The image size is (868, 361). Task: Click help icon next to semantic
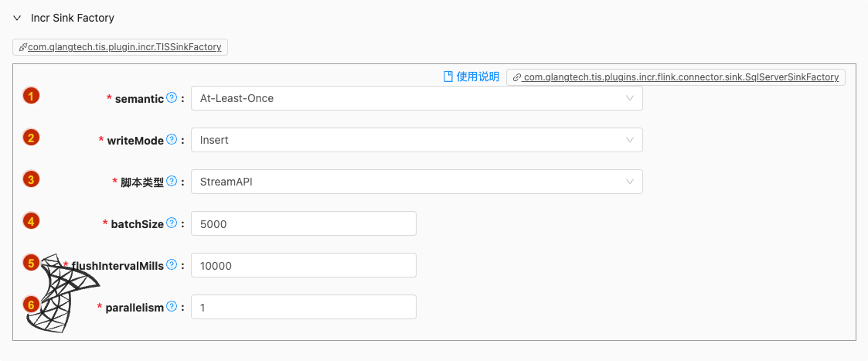pyautogui.click(x=172, y=98)
